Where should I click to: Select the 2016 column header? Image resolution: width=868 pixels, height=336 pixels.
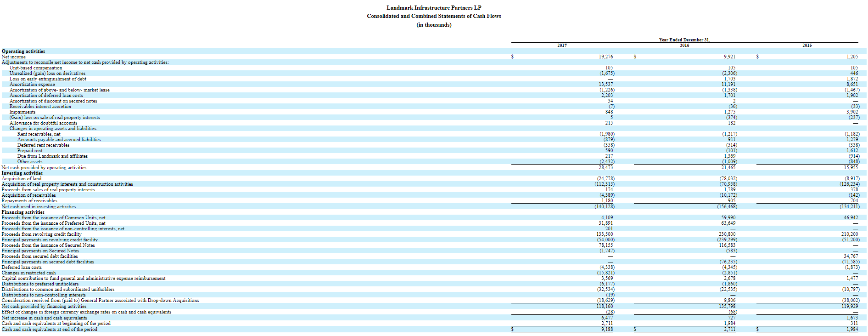684,46
